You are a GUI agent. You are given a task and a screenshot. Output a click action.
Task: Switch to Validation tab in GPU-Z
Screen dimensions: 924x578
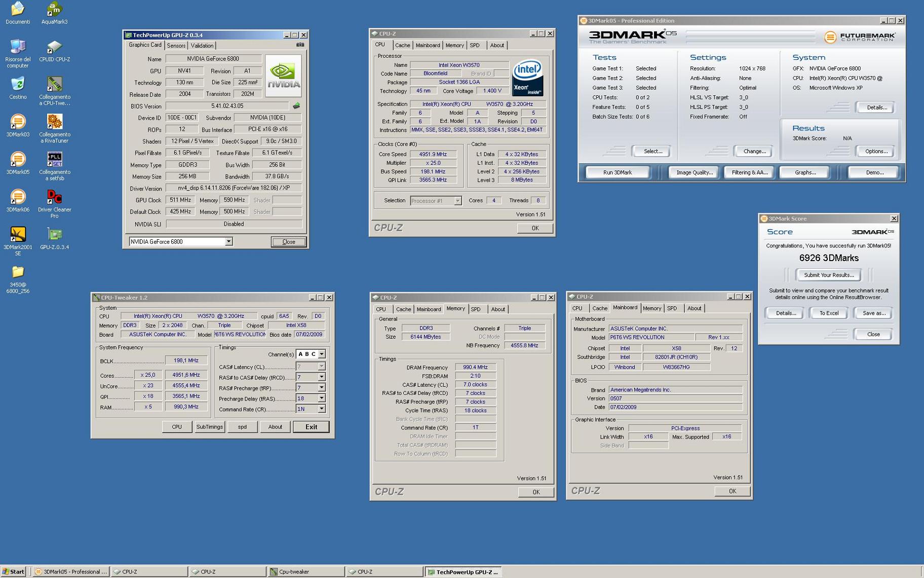click(x=202, y=46)
